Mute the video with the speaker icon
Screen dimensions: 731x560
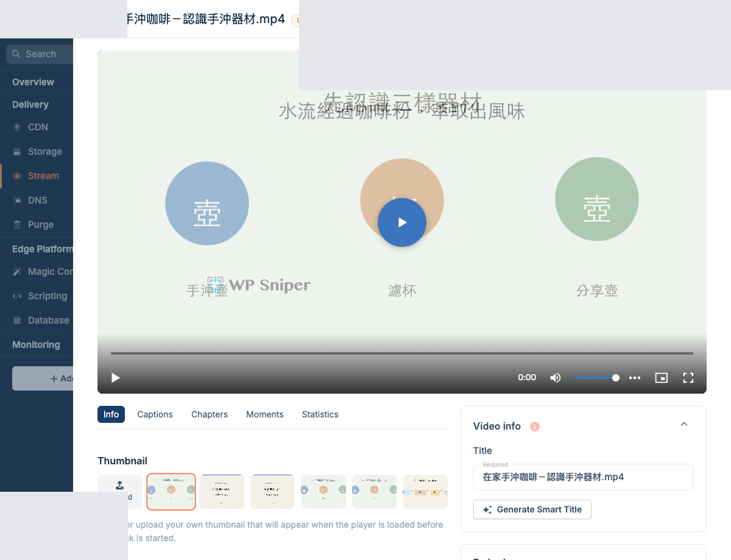pyautogui.click(x=555, y=378)
